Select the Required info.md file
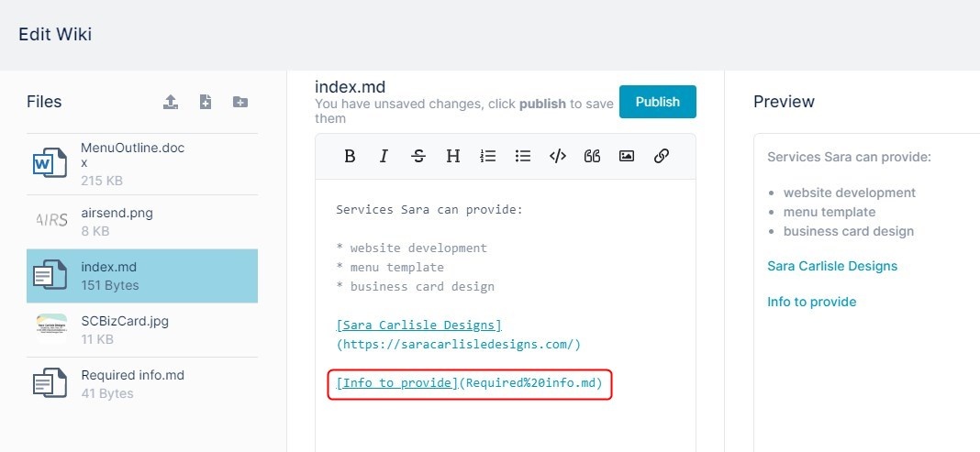This screenshot has width=980, height=452. click(142, 384)
